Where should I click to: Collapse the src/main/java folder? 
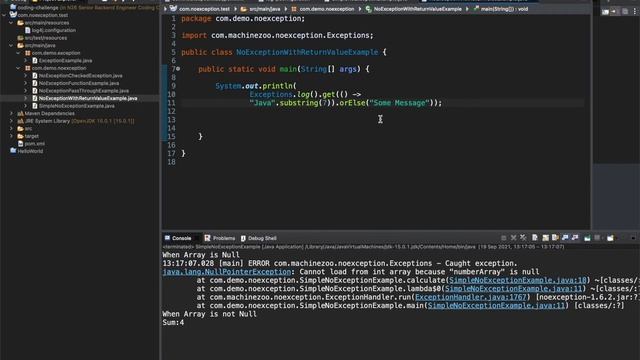tap(11, 45)
